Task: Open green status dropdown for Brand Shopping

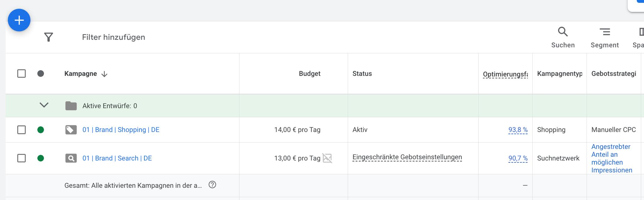Action: [40, 130]
